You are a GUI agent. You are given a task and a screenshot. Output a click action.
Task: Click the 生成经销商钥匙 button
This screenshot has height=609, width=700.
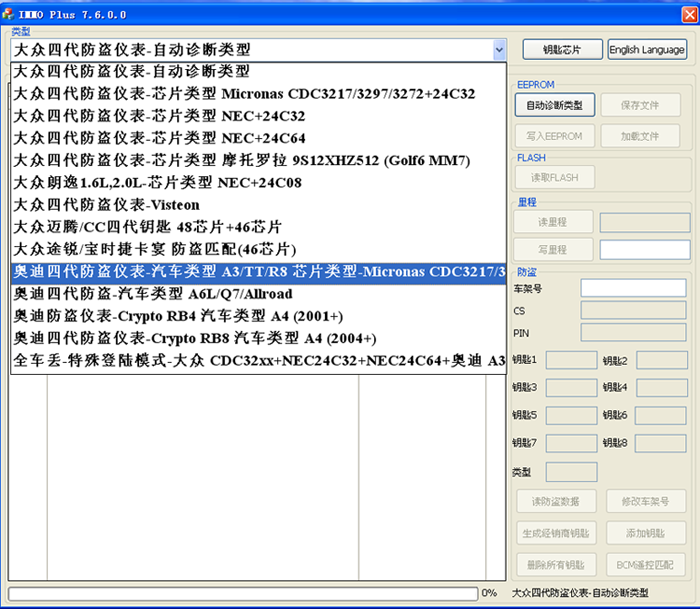[x=556, y=533]
